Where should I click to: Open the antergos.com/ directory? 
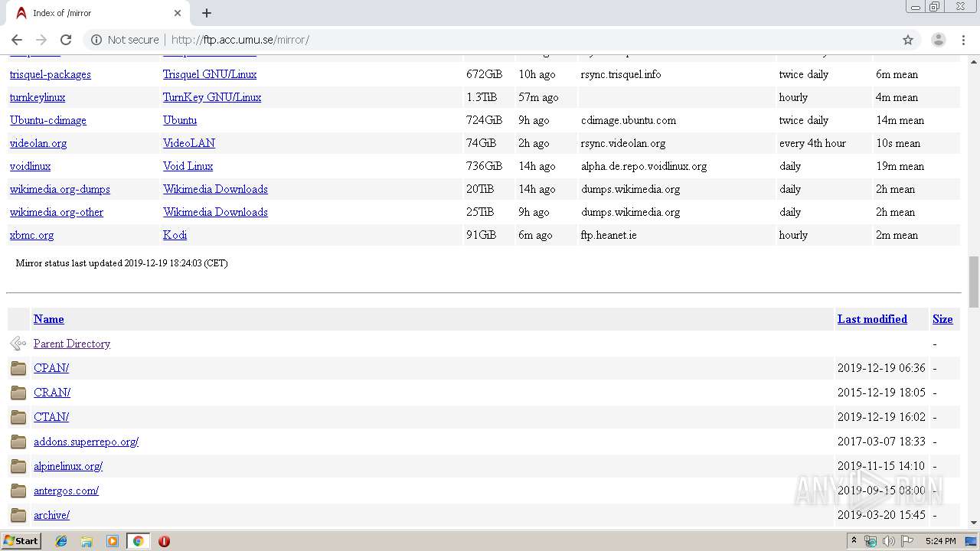[66, 491]
